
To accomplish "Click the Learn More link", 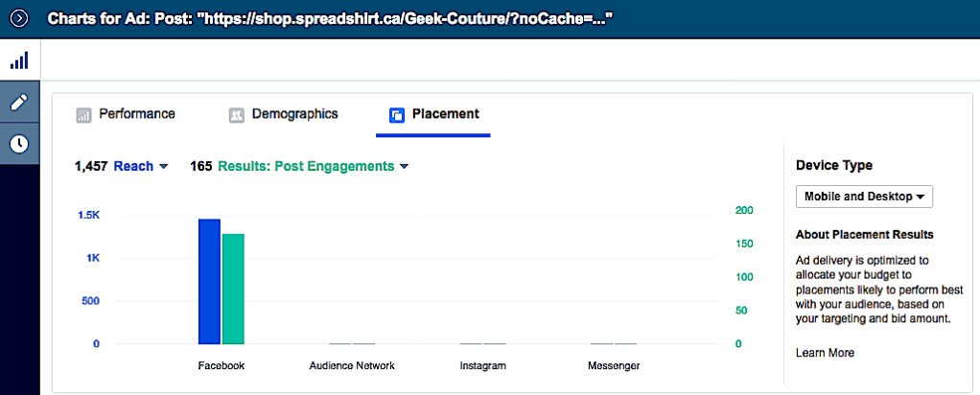I will point(825,353).
